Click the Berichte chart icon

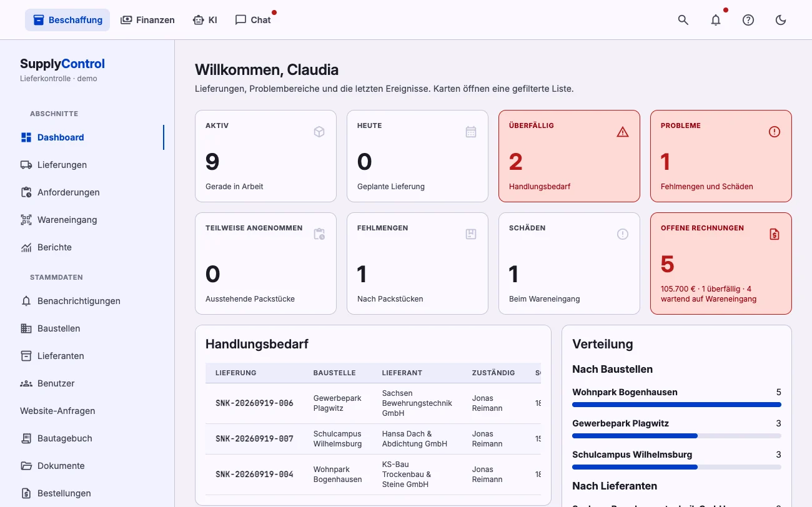click(26, 247)
